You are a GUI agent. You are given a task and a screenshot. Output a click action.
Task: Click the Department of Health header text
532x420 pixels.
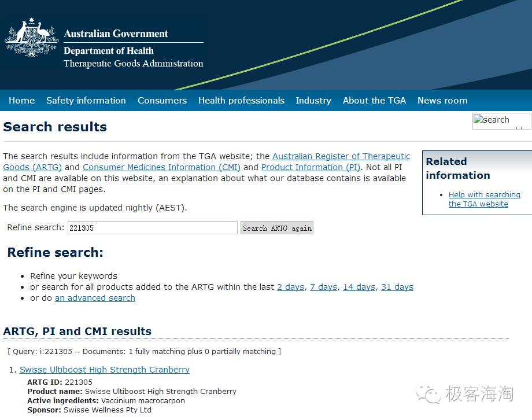click(x=109, y=51)
